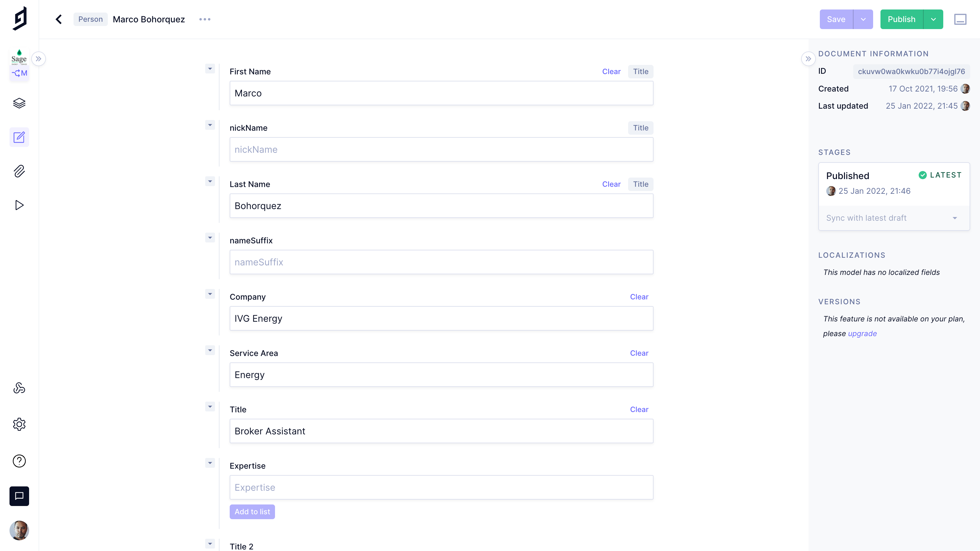980x551 pixels.
Task: Open the Schema layers icon in sidebar
Action: [19, 103]
